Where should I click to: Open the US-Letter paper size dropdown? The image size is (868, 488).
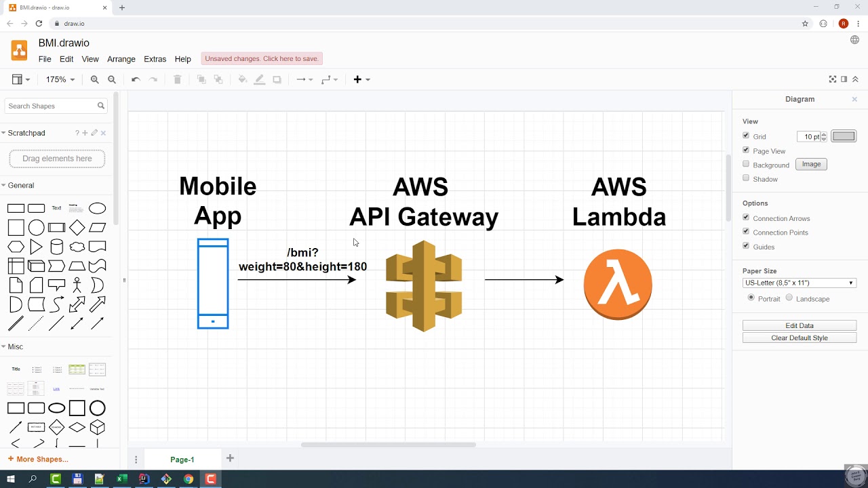pyautogui.click(x=800, y=283)
